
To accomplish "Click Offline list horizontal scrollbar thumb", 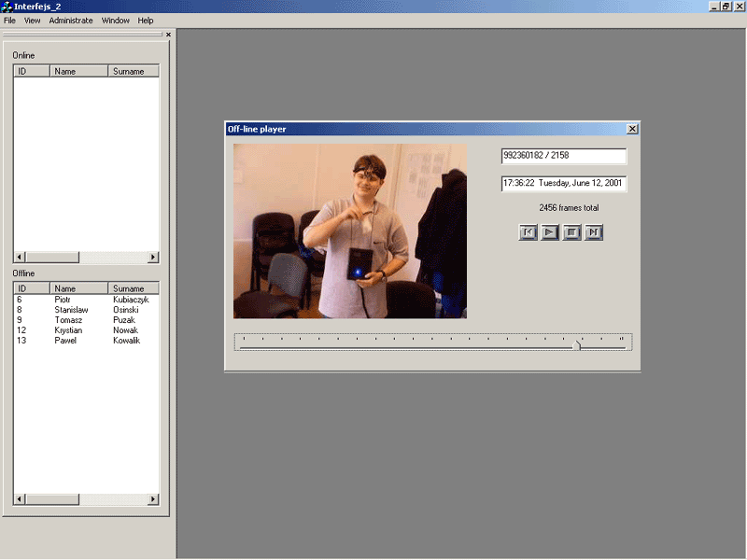I will pos(52,499).
